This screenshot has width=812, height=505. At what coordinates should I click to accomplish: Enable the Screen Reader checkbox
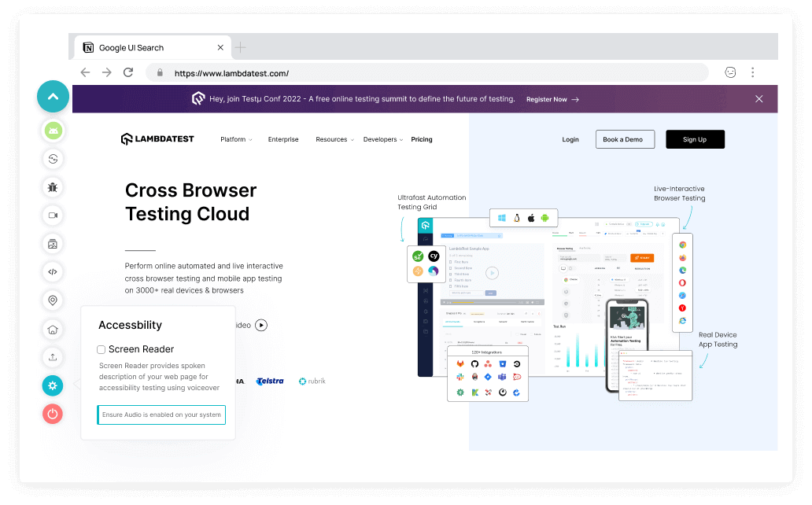tap(101, 348)
